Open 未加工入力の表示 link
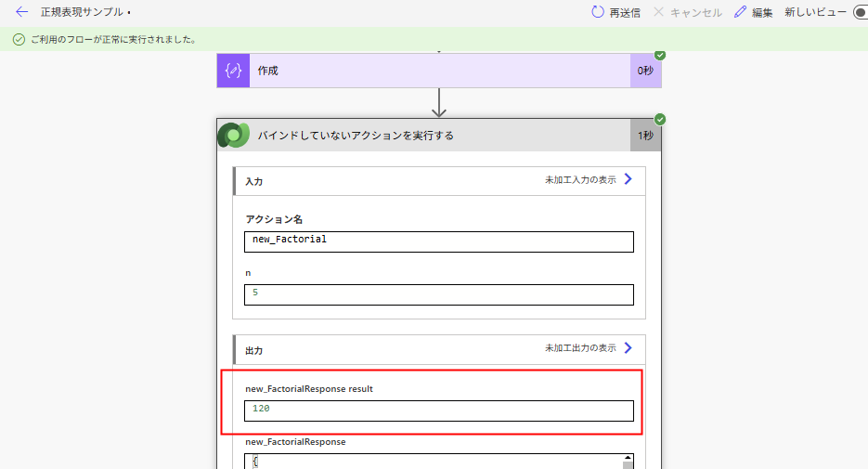Image resolution: width=868 pixels, height=469 pixels. [x=580, y=180]
